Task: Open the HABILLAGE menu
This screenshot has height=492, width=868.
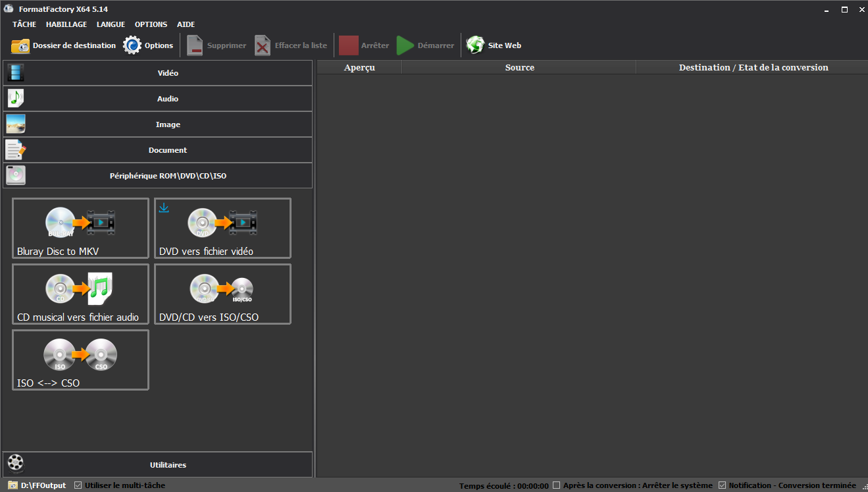Action: tap(66, 24)
